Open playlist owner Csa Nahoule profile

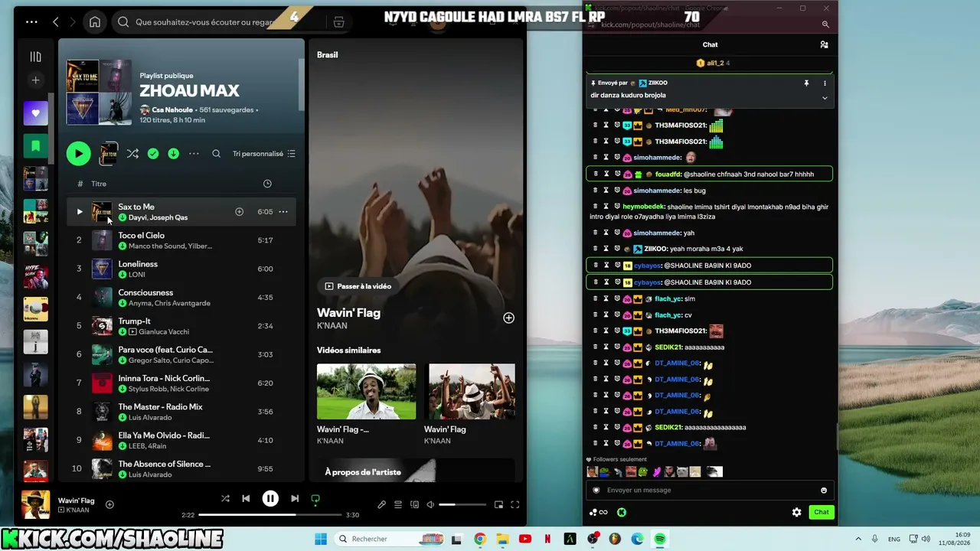point(172,110)
